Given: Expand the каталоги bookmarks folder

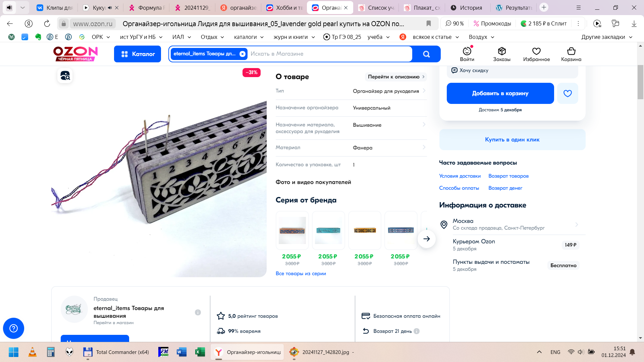Looking at the screenshot, I should click(x=249, y=37).
